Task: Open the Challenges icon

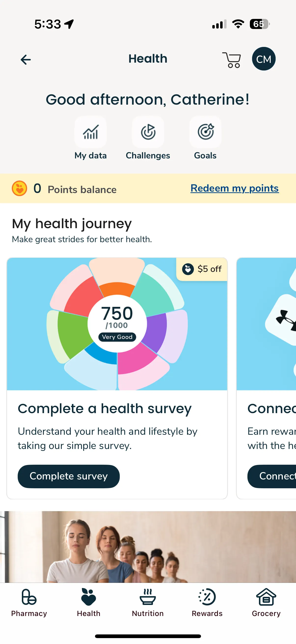Action: (148, 132)
